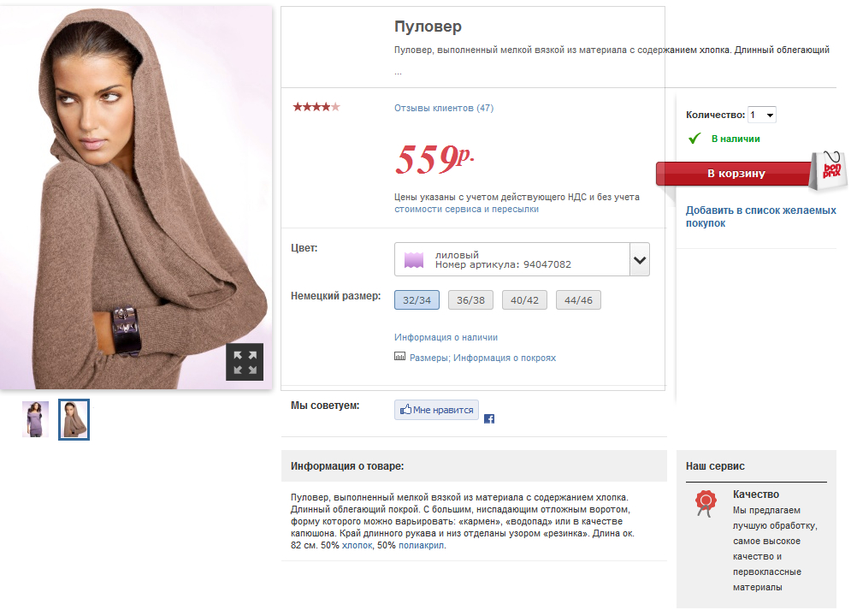The width and height of the screenshot is (851, 616).
Task: Open the Количество quantity dropdown
Action: click(761, 115)
